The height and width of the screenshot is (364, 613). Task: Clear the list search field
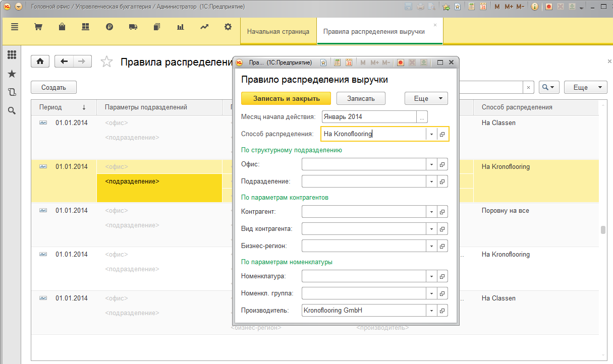coord(528,87)
